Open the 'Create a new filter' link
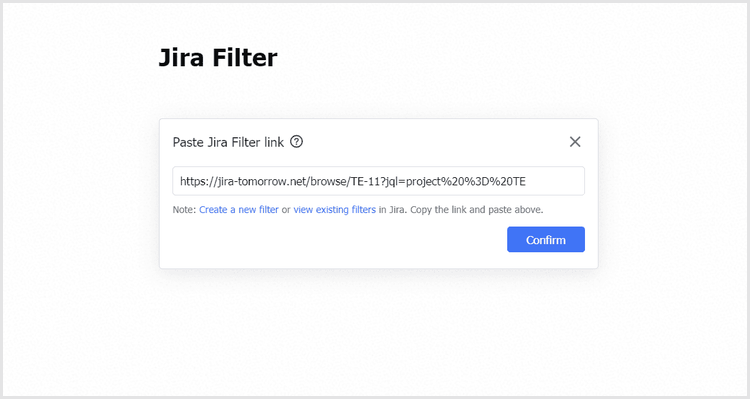Image resolution: width=750 pixels, height=399 pixels. [x=239, y=210]
